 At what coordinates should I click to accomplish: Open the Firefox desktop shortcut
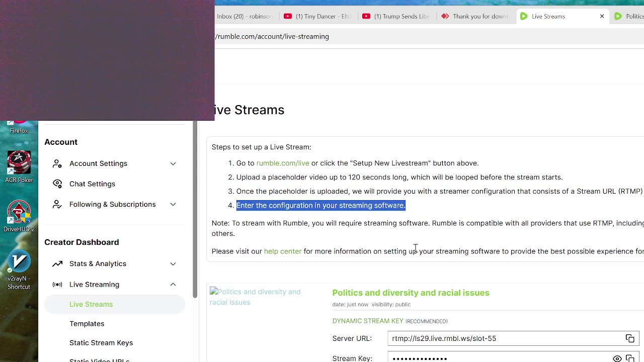point(19,128)
